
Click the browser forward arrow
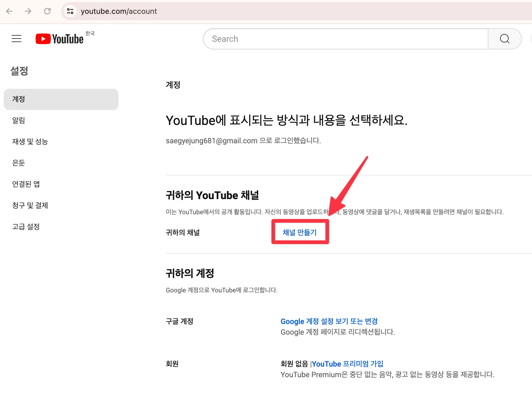(28, 11)
